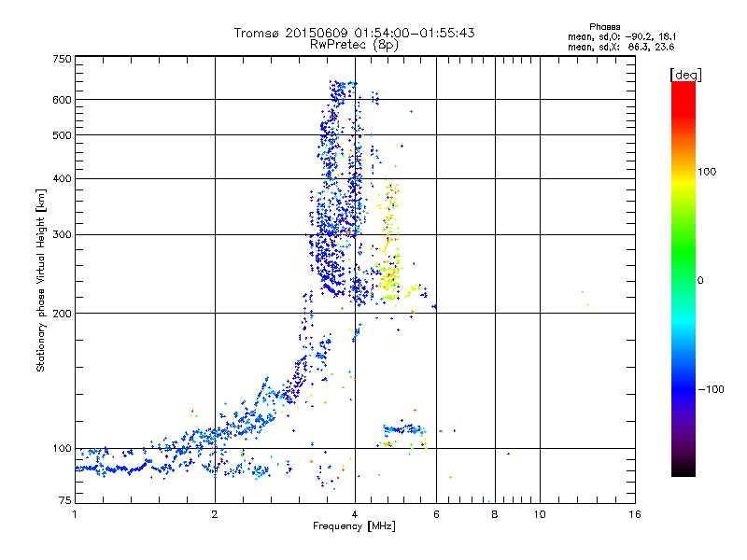
Task: Click the 'Stationary phase Virtual Height [km]' axis label
Action: click(41, 280)
